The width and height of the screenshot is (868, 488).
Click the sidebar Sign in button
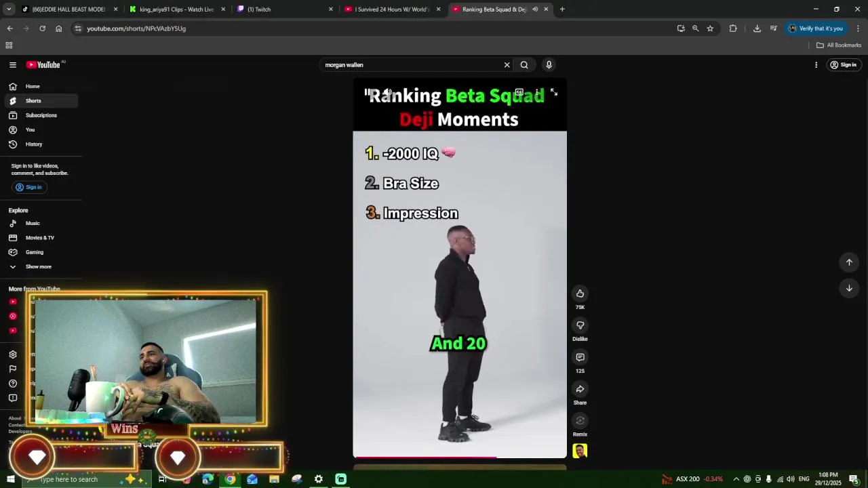[x=28, y=187]
